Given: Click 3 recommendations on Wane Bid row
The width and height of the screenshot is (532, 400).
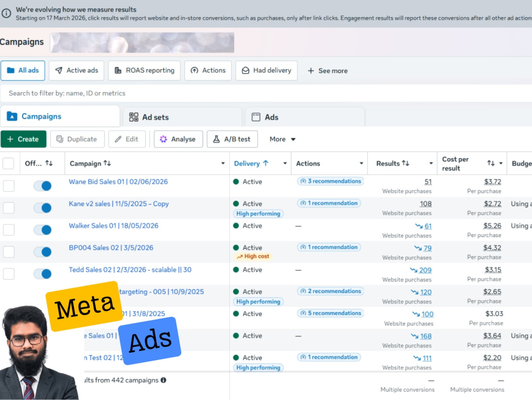Looking at the screenshot, I should pyautogui.click(x=330, y=181).
